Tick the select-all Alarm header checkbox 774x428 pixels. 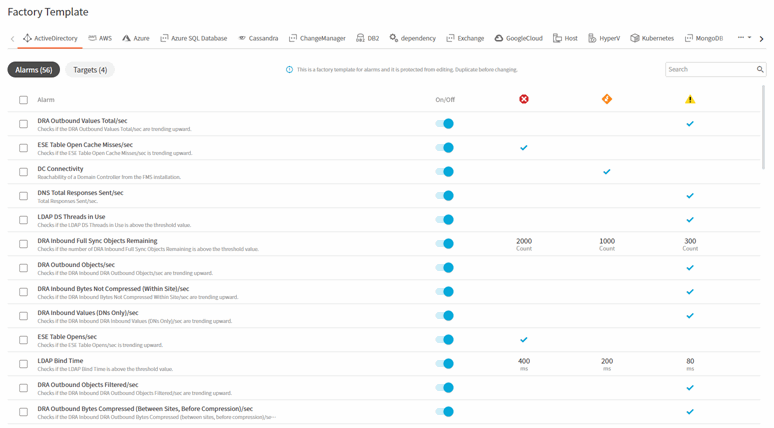click(24, 100)
